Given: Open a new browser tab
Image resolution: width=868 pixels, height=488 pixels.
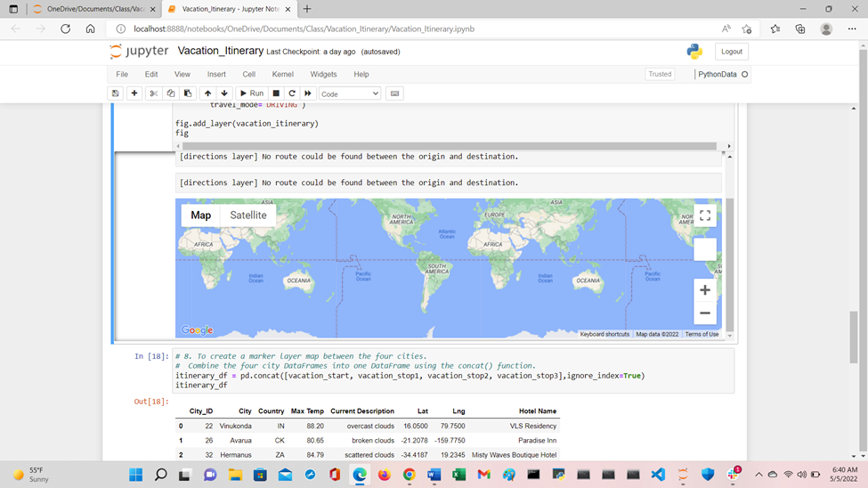Looking at the screenshot, I should coord(307,9).
